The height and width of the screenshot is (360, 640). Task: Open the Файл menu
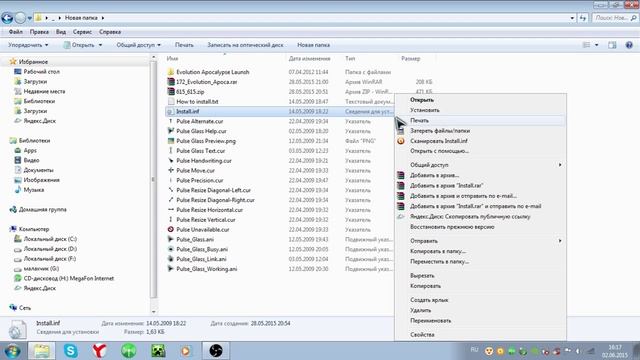pyautogui.click(x=16, y=32)
